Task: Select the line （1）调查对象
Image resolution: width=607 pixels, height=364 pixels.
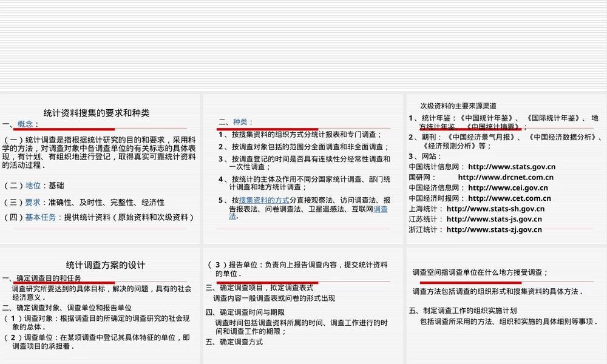Action: (x=97, y=322)
